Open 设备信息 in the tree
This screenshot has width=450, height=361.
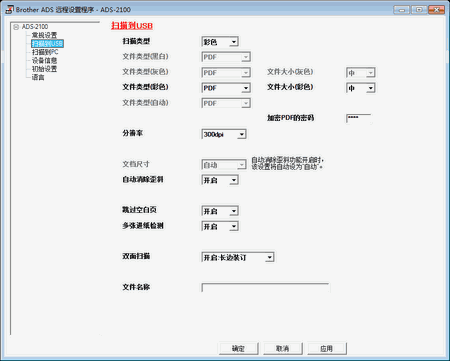coord(44,60)
